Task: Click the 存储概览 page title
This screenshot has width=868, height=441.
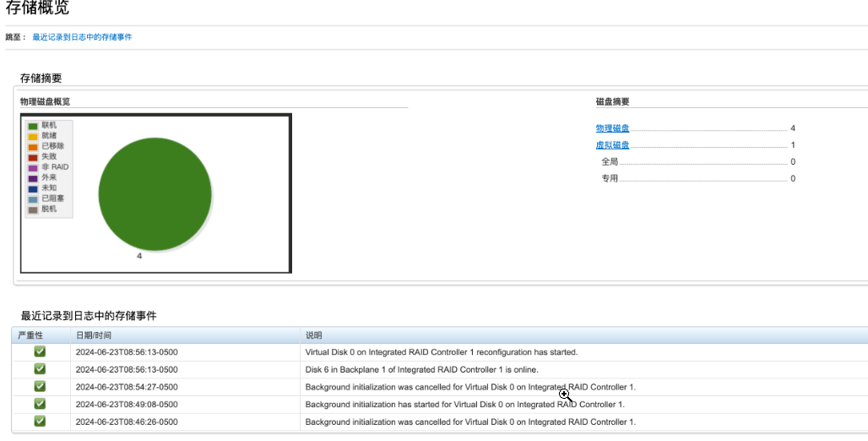Action: pyautogui.click(x=38, y=8)
